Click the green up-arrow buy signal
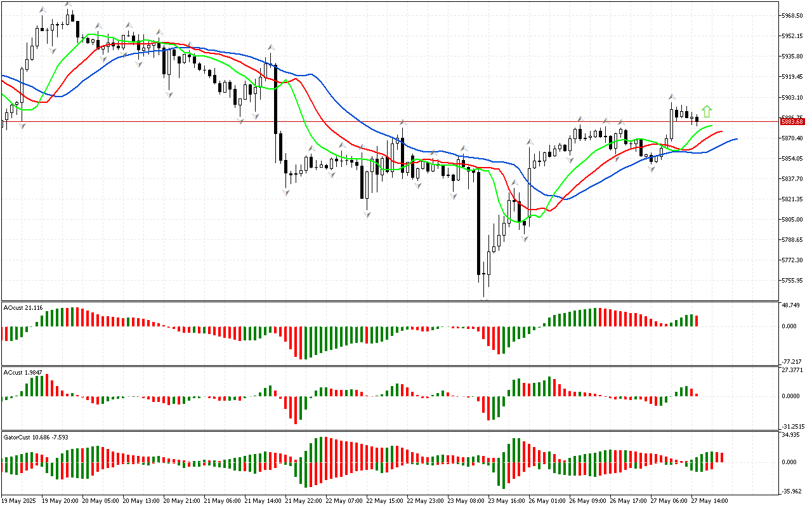The width and height of the screenshot is (812, 508). click(x=707, y=112)
